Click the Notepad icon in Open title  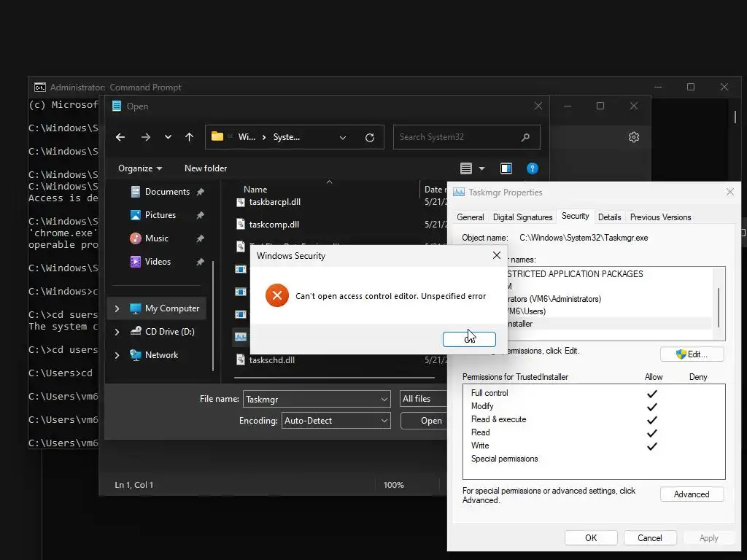pos(117,106)
